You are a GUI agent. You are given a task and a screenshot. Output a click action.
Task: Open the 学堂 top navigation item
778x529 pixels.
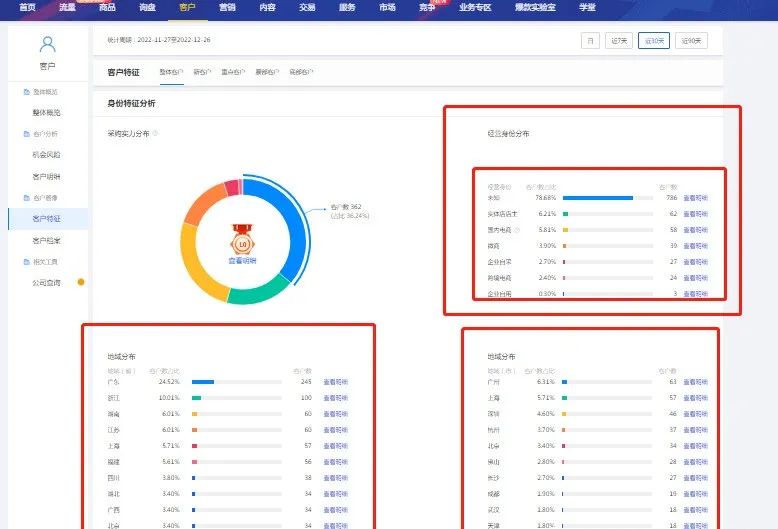pyautogui.click(x=587, y=7)
